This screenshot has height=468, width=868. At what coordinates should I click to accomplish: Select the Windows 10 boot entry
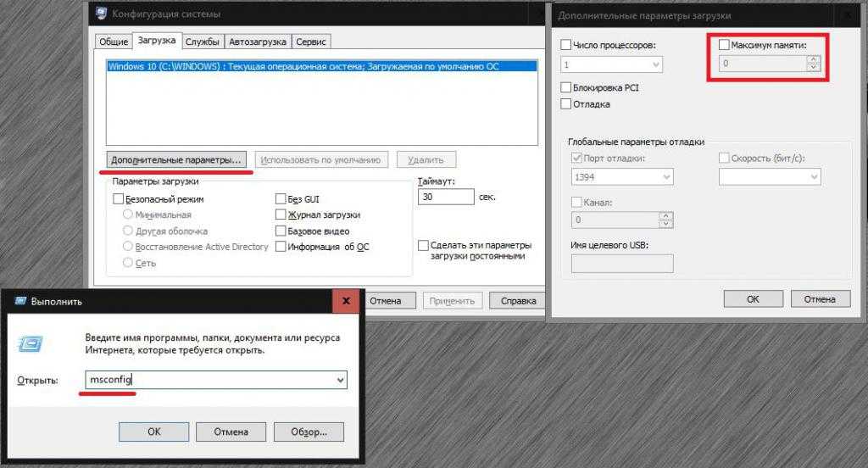pyautogui.click(x=322, y=65)
